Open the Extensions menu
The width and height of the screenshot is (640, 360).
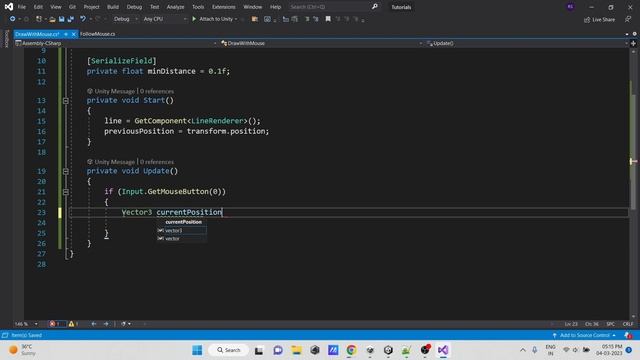(x=224, y=7)
